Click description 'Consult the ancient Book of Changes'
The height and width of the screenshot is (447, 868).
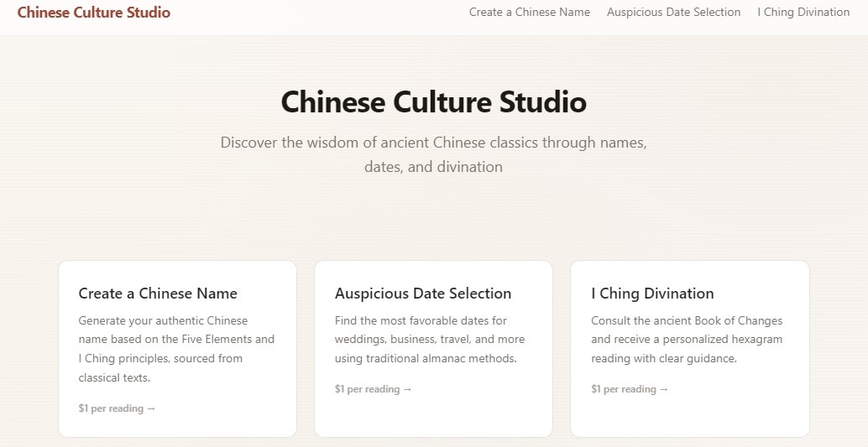click(687, 340)
